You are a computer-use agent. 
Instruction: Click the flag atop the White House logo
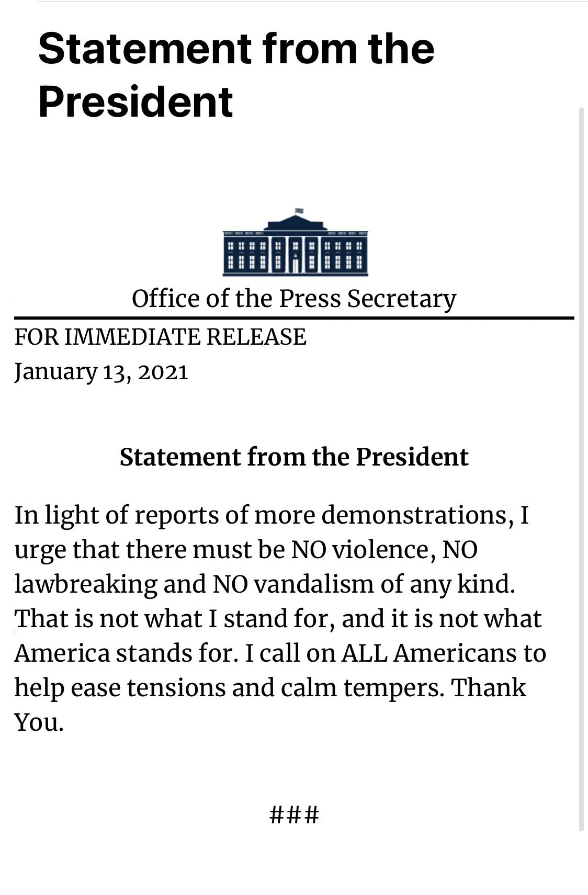299,211
